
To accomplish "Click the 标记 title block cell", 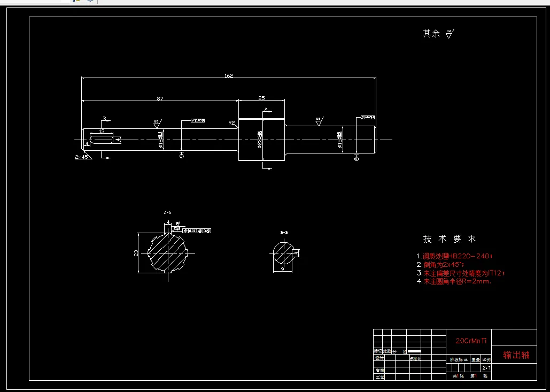I will pos(378,351).
